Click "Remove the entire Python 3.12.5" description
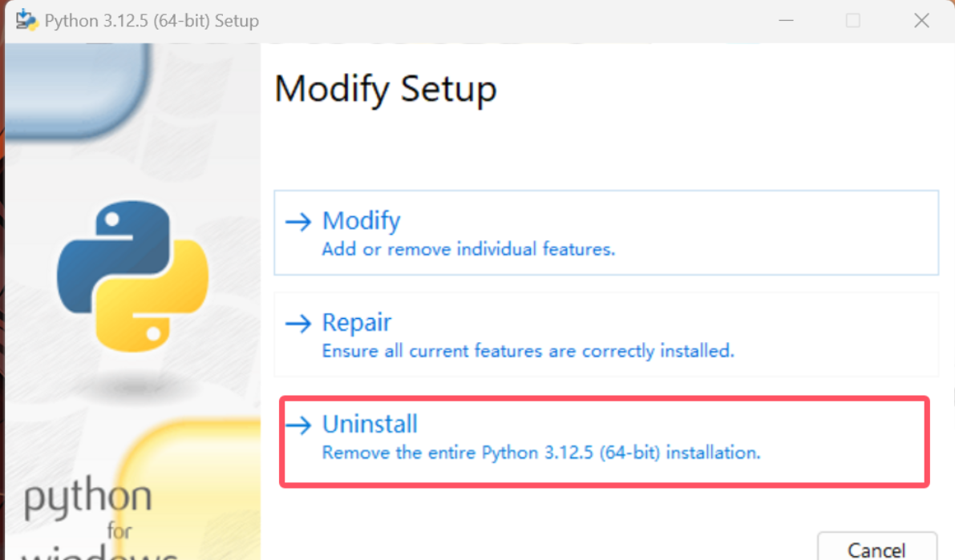 coord(540,453)
